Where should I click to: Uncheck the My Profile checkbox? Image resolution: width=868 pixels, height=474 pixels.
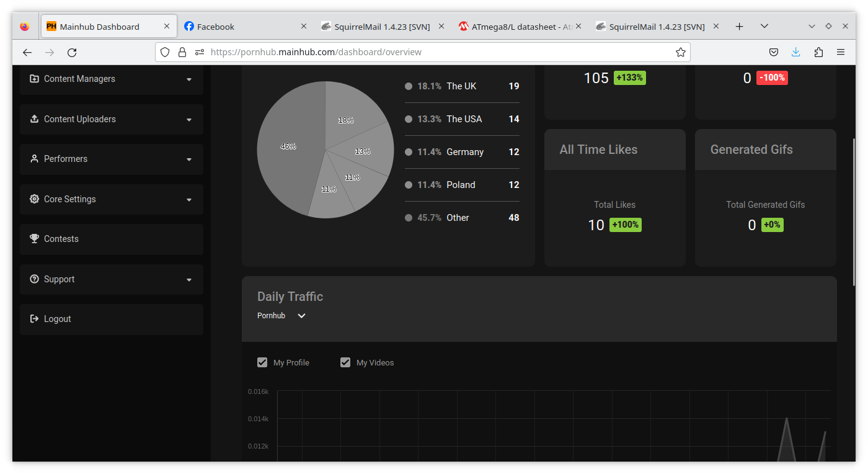point(262,362)
